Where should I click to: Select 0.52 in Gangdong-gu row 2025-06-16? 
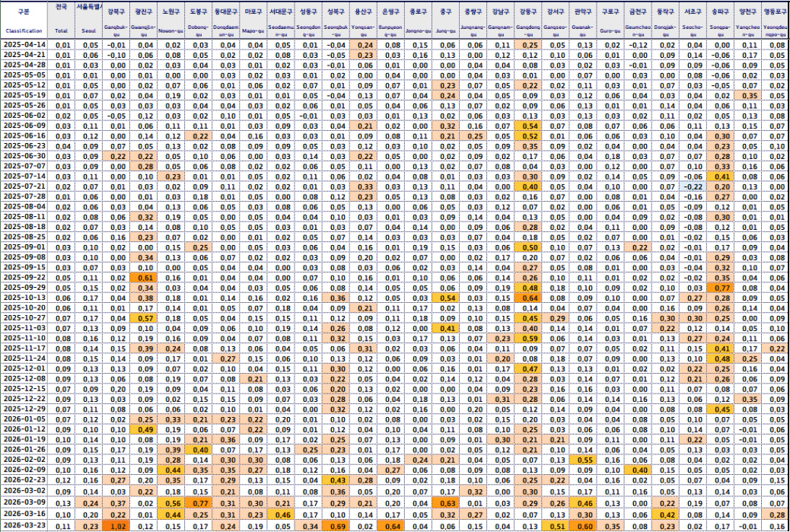point(527,135)
